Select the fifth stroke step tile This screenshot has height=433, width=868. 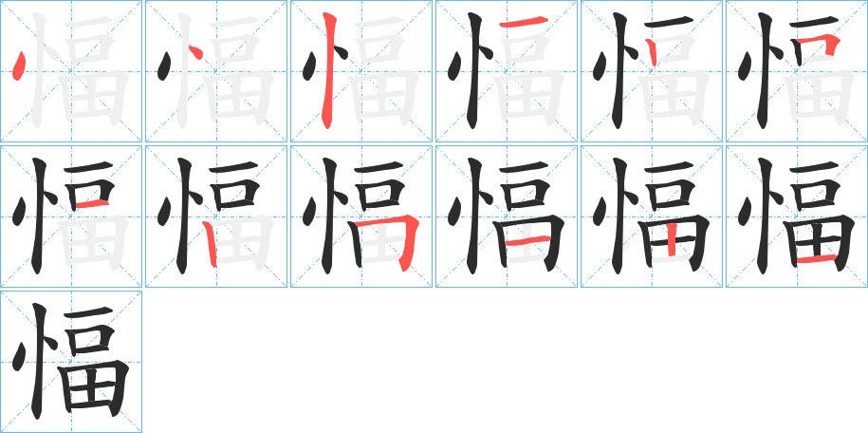[651, 71]
